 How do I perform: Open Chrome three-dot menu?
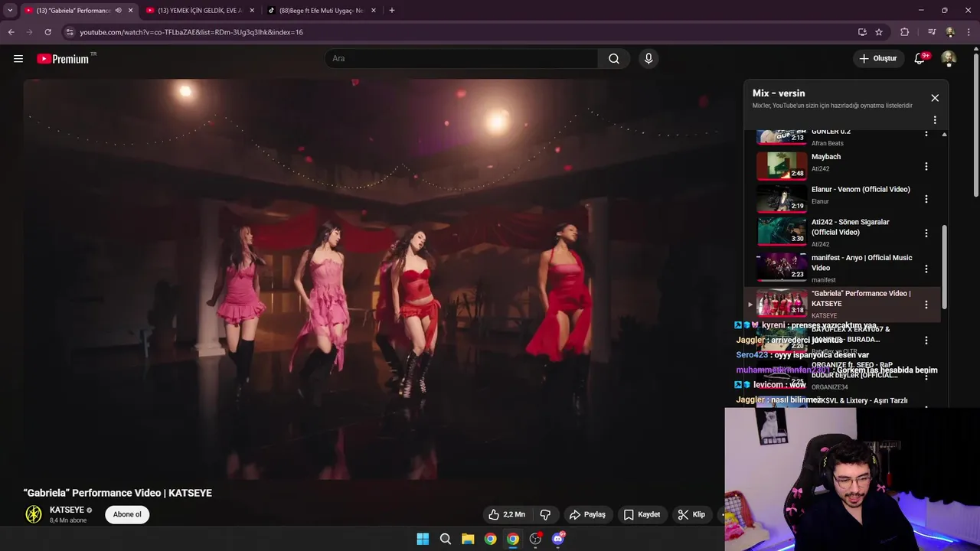(x=969, y=32)
